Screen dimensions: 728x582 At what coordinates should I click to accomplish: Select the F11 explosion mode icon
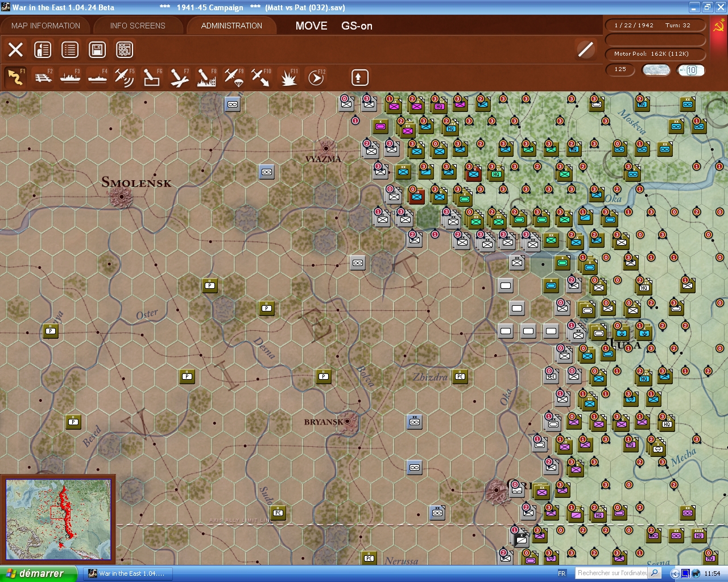point(288,77)
